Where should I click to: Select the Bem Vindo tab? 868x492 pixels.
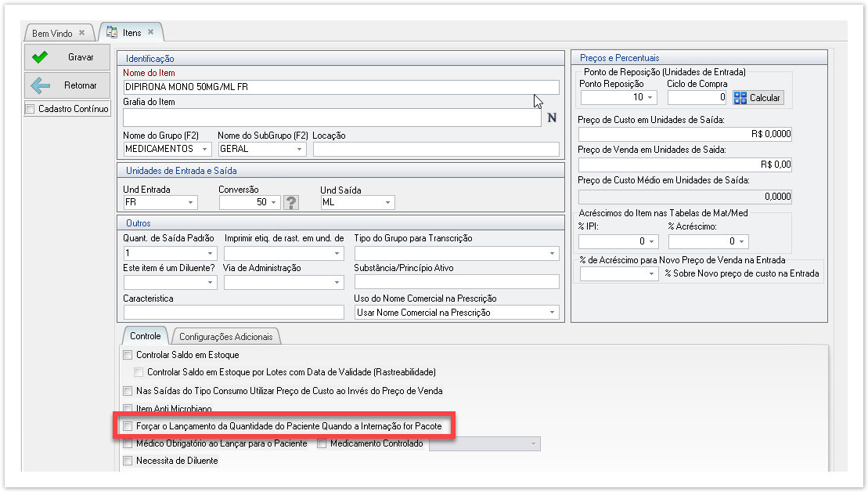tap(52, 34)
